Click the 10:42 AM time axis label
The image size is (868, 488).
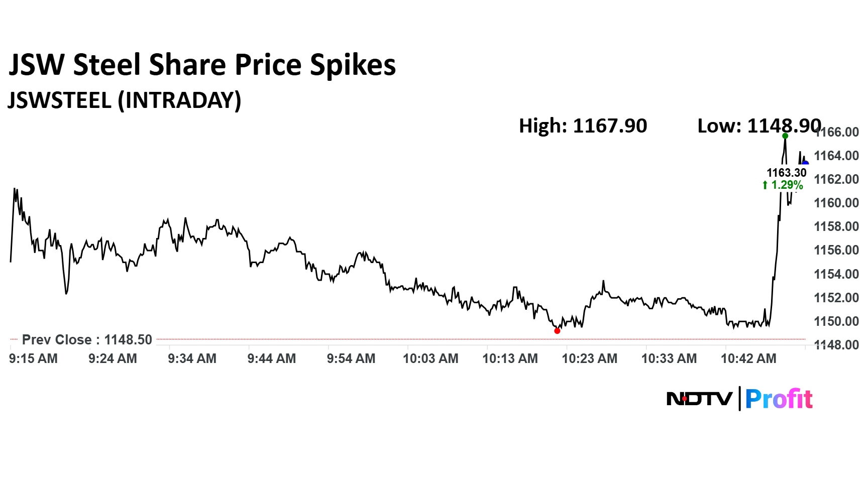point(748,358)
